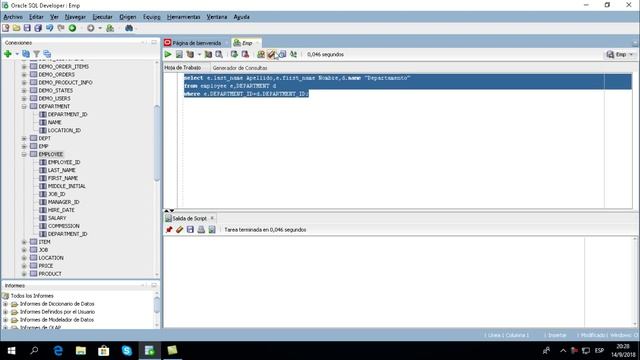
Task: Click the Conexiones tree vertical scrollbar
Action: [x=157, y=143]
